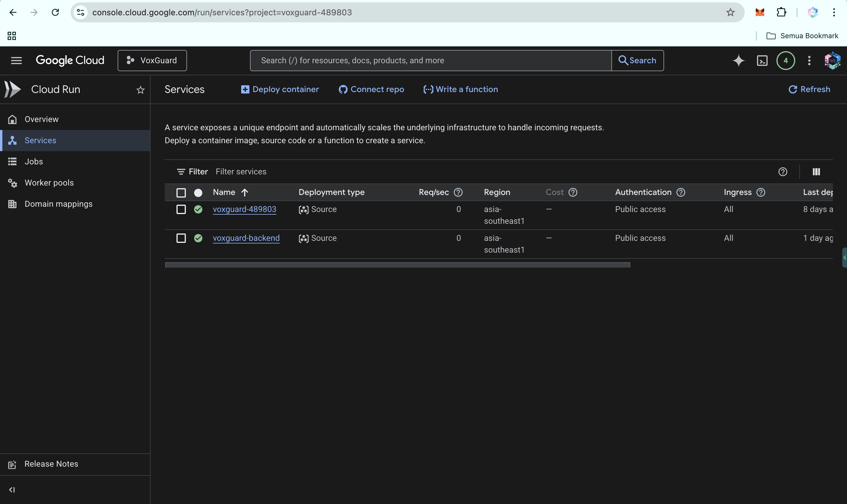Check the voxguard-backend row checkbox
847x504 pixels.
tap(181, 238)
